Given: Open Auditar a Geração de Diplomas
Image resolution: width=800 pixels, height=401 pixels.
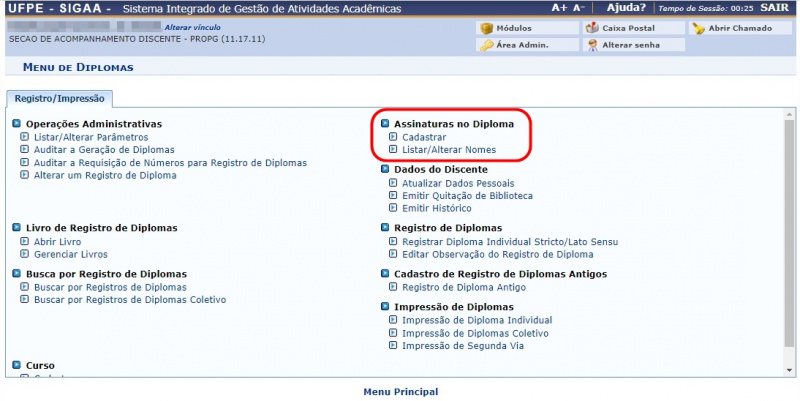Looking at the screenshot, I should pyautogui.click(x=104, y=150).
